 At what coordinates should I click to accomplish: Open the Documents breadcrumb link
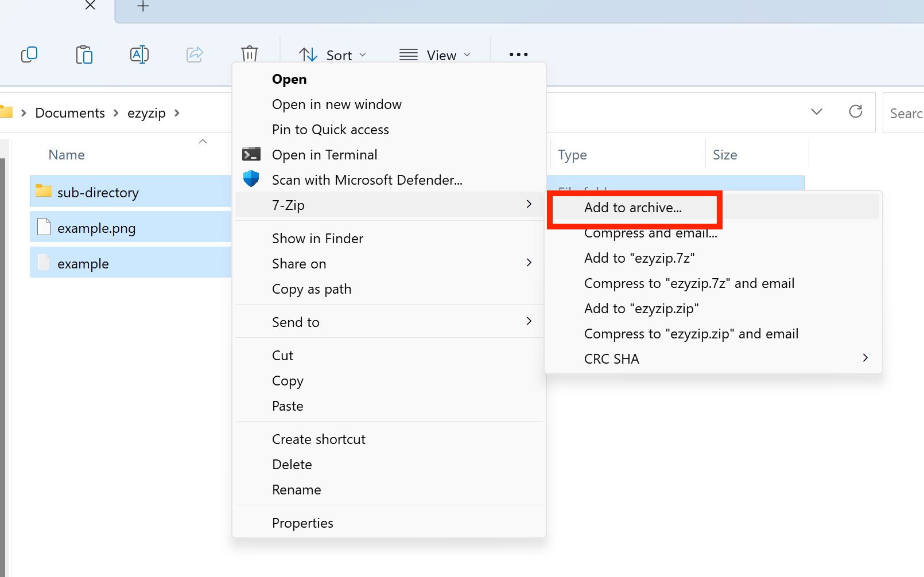pyautogui.click(x=70, y=112)
